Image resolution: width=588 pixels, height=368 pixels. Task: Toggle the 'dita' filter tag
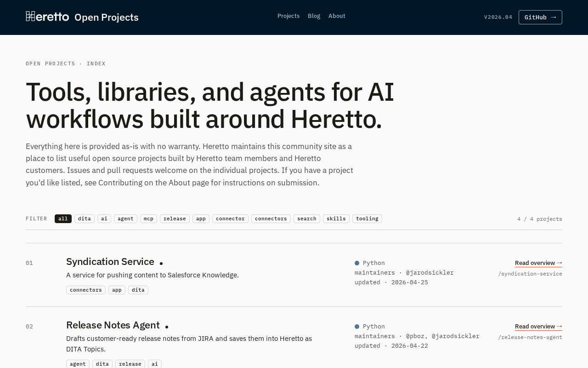(x=85, y=218)
